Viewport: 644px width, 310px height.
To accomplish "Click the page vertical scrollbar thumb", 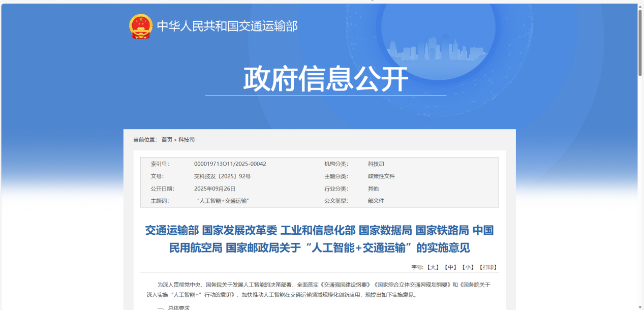I will (x=640, y=43).
